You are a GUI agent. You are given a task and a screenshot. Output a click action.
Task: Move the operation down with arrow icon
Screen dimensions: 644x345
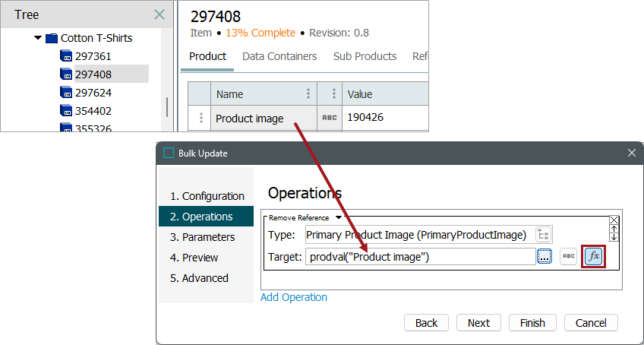(x=614, y=237)
